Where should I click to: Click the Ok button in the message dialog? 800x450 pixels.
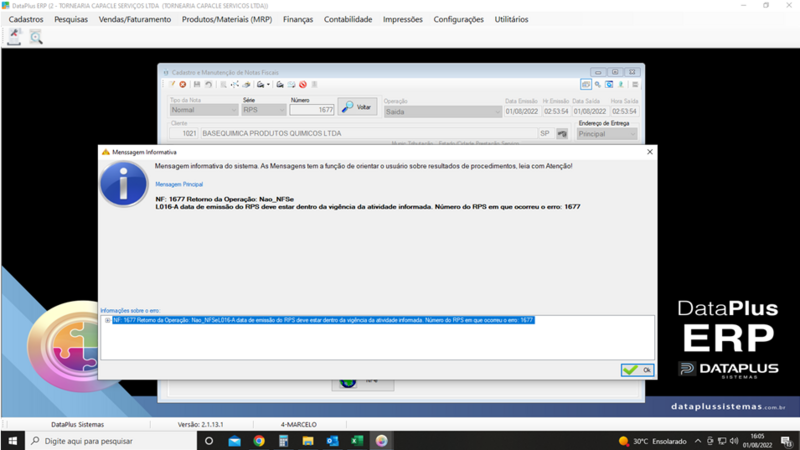click(637, 370)
